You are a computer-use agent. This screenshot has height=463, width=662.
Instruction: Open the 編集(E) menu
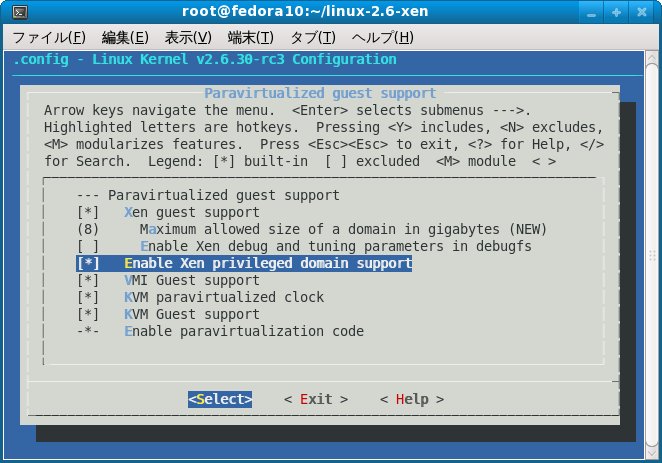[125, 38]
